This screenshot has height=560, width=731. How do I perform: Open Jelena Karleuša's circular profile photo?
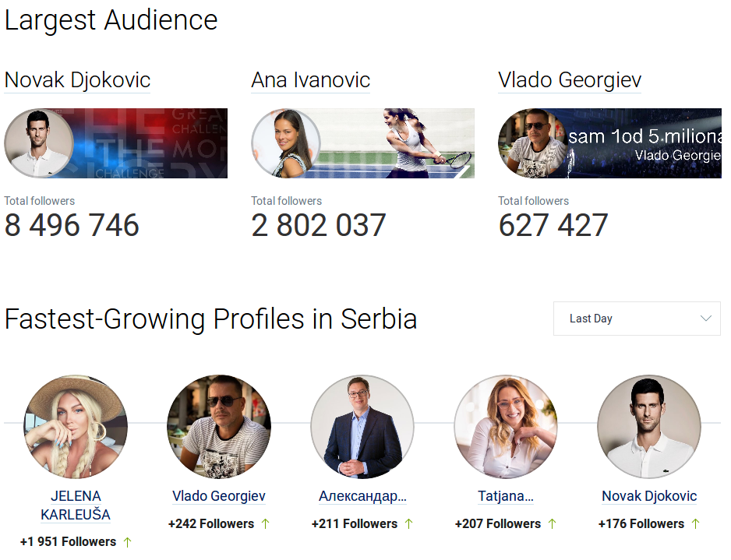tap(76, 427)
